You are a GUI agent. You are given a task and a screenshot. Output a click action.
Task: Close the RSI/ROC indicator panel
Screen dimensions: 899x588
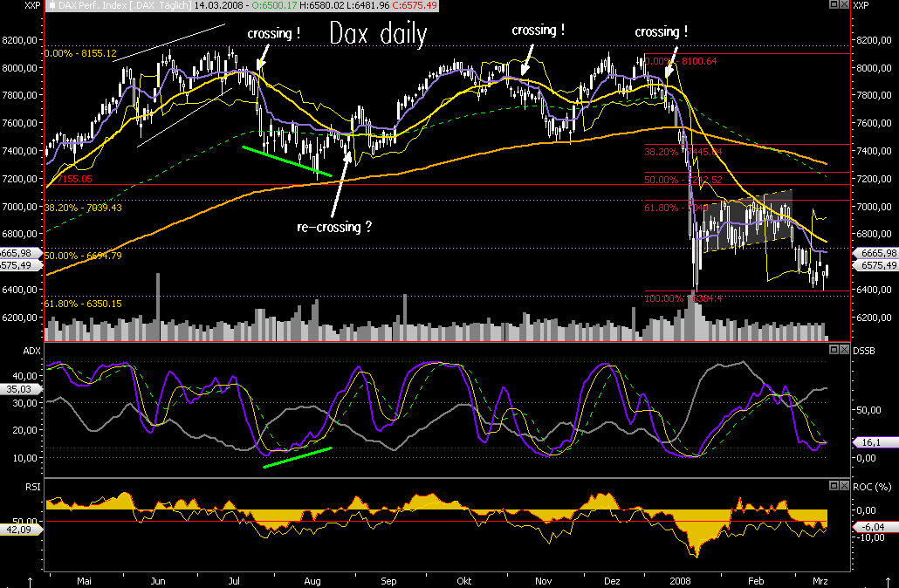click(x=844, y=485)
